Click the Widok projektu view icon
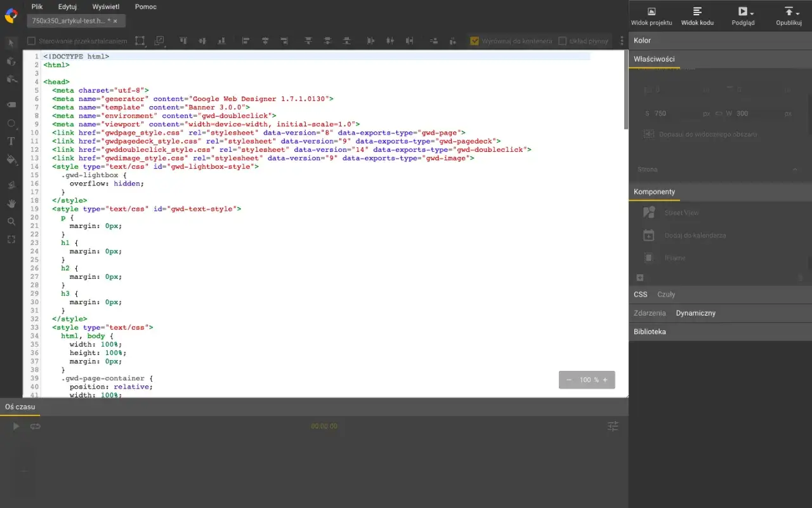812x508 pixels. pyautogui.click(x=651, y=11)
